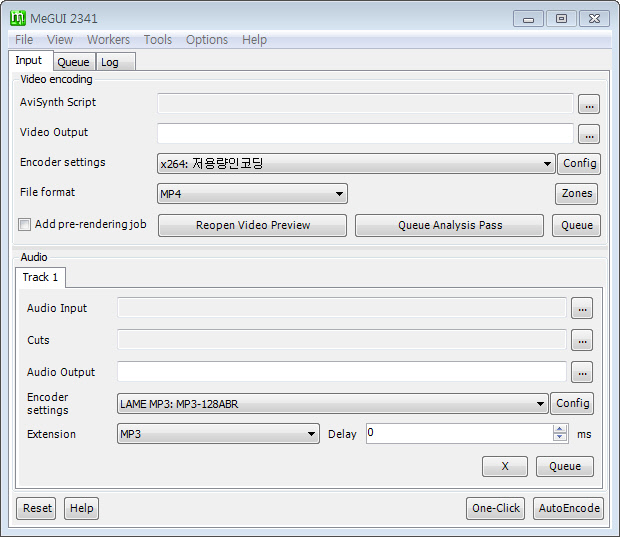Maximize the MeGUI window
The height and width of the screenshot is (537, 620).
[561, 19]
